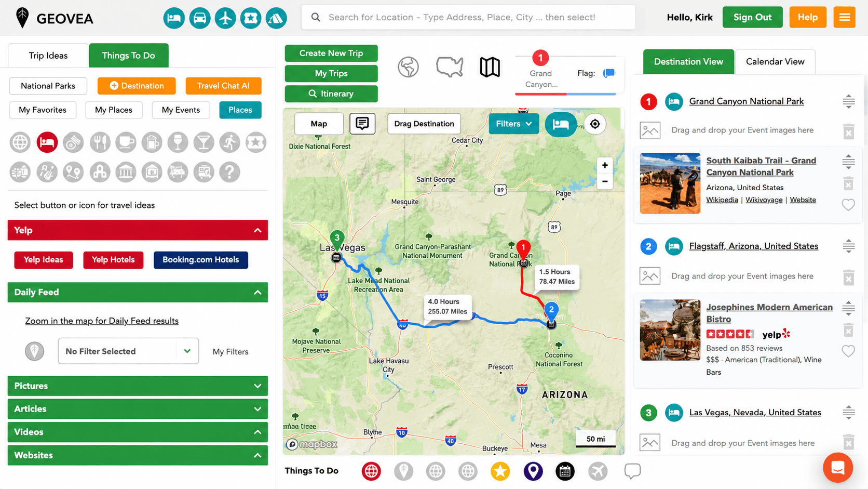Click the gray airplane icon in bottom bar
Viewport: 868px width, 489px height.
point(598,471)
